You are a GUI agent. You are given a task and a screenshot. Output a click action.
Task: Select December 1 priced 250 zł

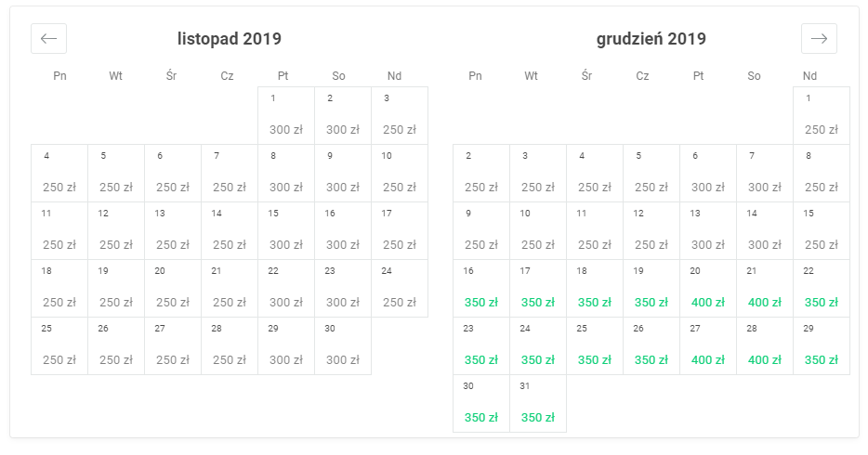pyautogui.click(x=822, y=116)
